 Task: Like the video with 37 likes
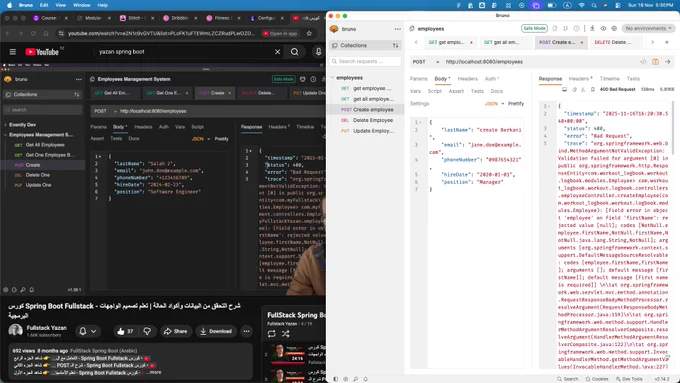(x=125, y=331)
